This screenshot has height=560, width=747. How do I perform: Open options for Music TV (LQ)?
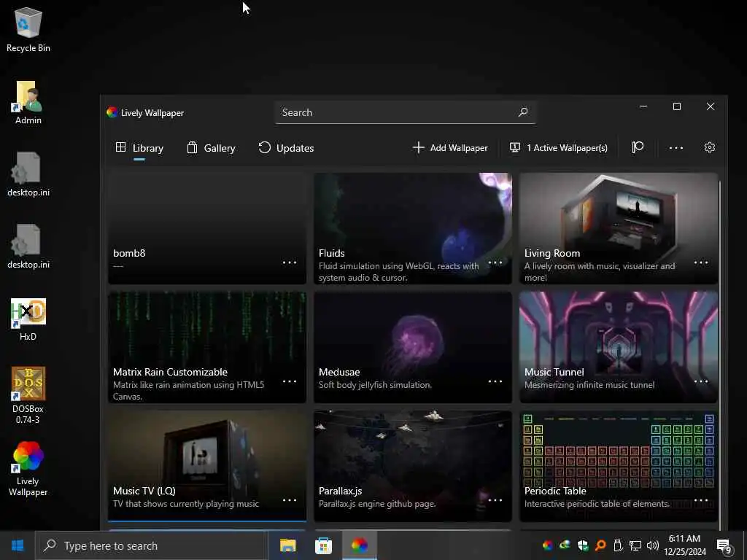tap(290, 500)
